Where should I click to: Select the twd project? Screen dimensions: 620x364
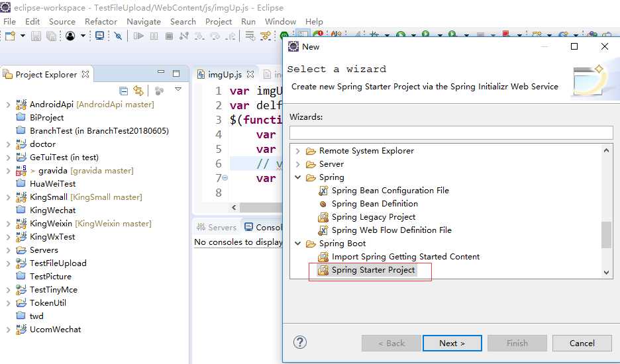[x=30, y=316]
